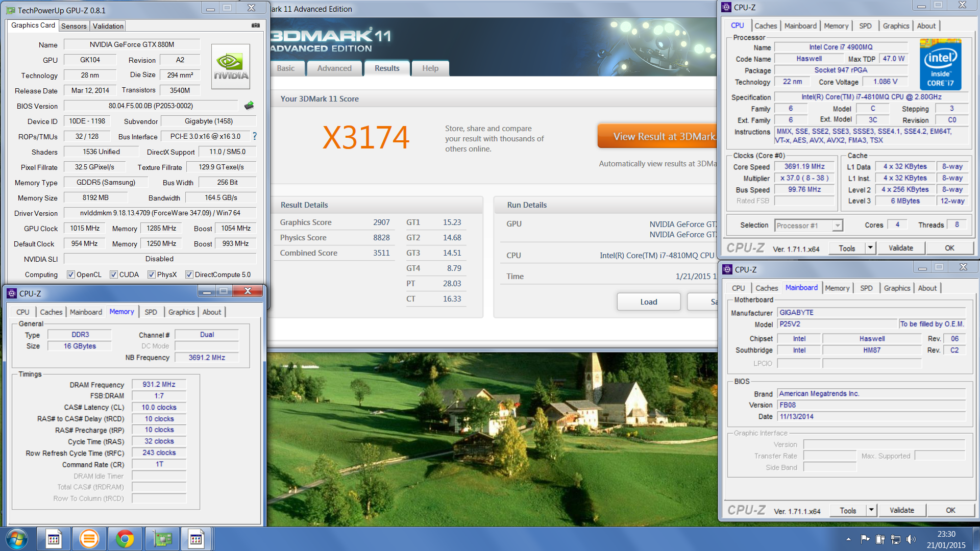Click Validate in the top CPU-Z window
980x551 pixels.
[901, 248]
